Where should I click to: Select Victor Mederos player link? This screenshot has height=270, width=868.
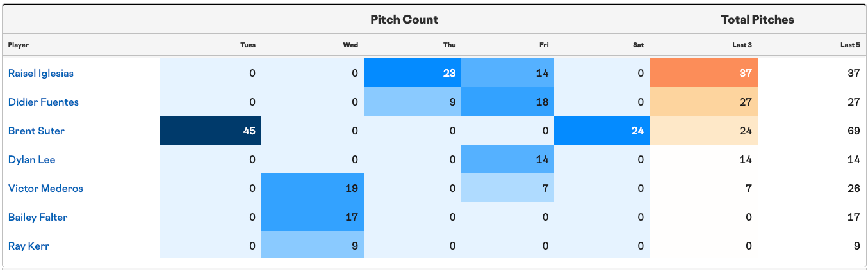click(x=45, y=188)
